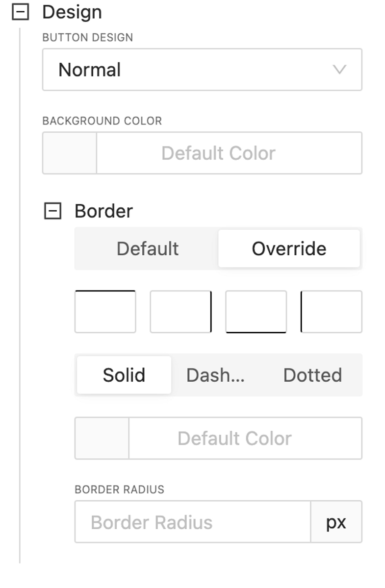This screenshot has width=385, height=588.
Task: Click the Default Color field for the border
Action: [245, 438]
